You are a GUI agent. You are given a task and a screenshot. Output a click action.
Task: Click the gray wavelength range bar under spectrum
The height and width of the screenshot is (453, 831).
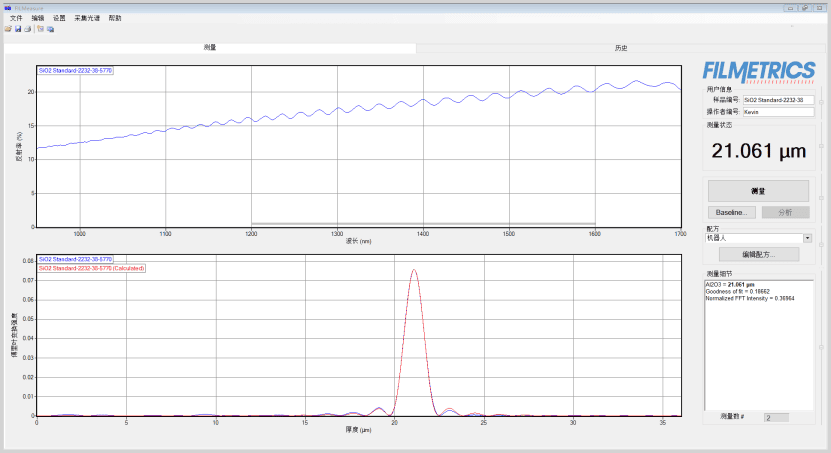point(423,224)
